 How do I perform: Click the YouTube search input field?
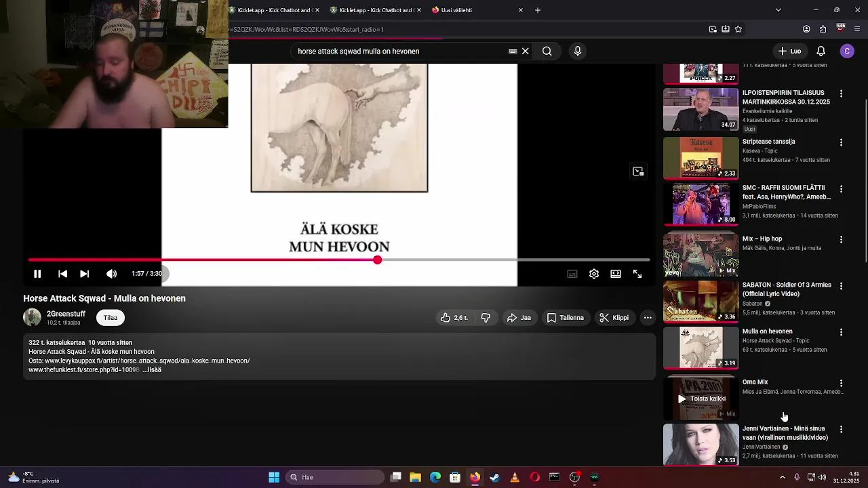(400, 51)
